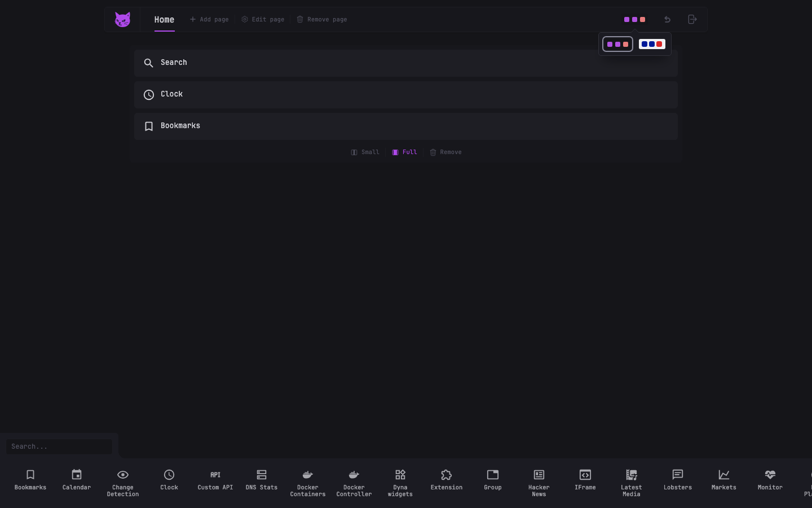The width and height of the screenshot is (812, 508).
Task: Select the Home page tab
Action: [164, 20]
